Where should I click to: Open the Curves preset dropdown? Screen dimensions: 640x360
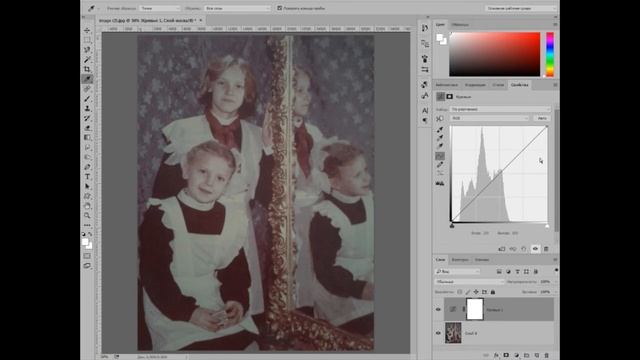(500, 109)
